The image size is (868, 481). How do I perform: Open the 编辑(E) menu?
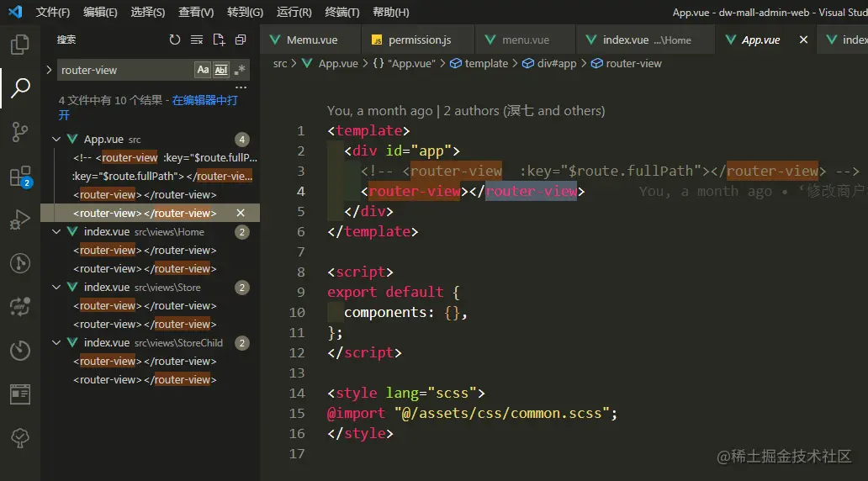pyautogui.click(x=100, y=12)
